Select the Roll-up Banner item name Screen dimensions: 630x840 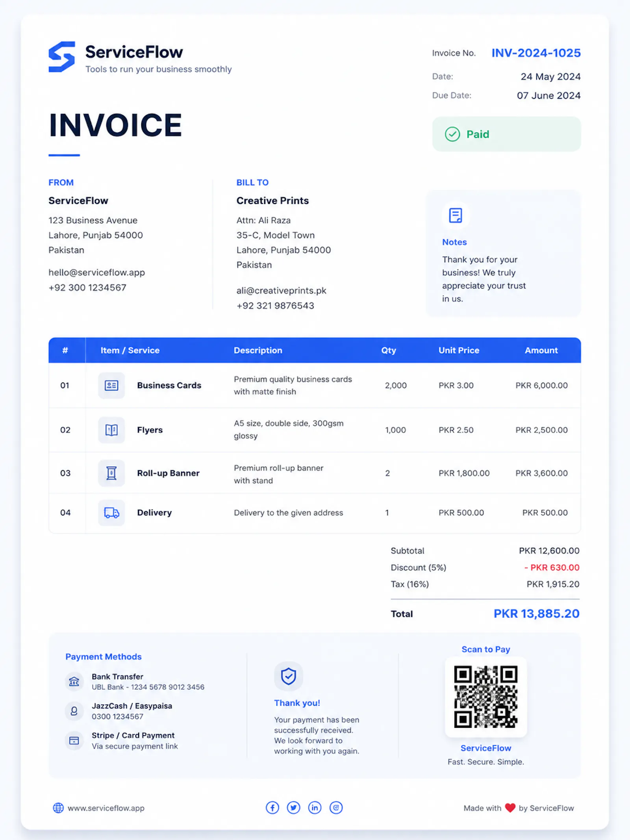(168, 473)
